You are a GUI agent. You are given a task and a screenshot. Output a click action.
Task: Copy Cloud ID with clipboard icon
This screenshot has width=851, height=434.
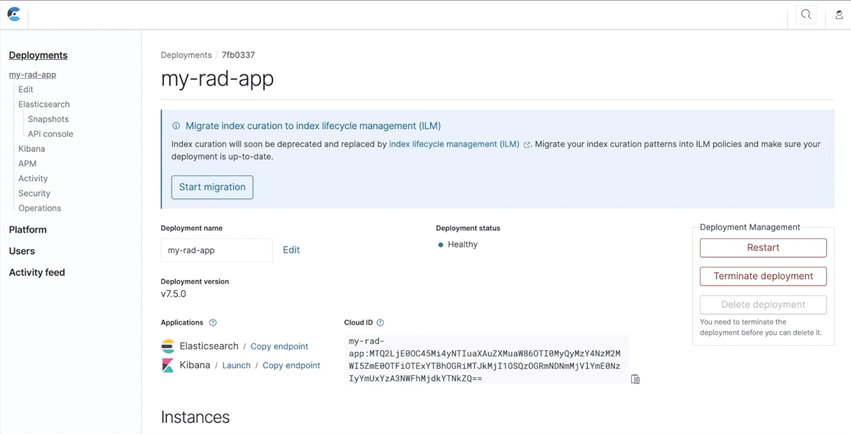636,379
